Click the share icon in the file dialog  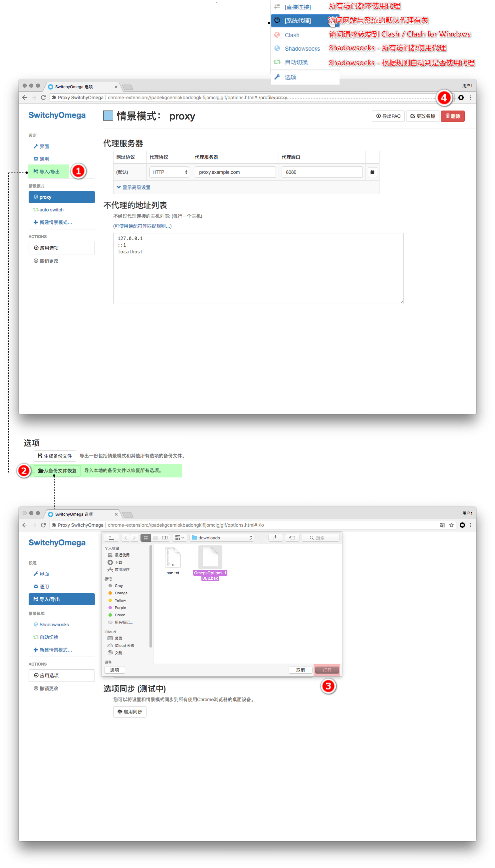pos(275,537)
